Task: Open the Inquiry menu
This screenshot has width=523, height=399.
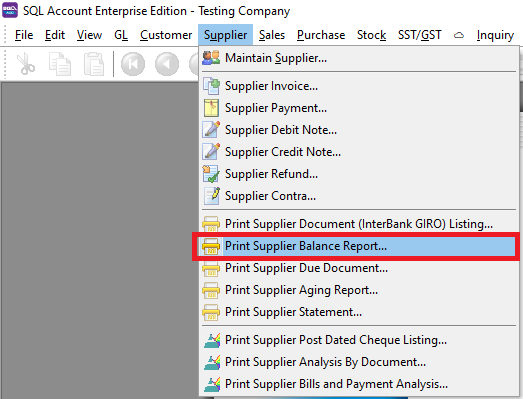Action: (495, 35)
